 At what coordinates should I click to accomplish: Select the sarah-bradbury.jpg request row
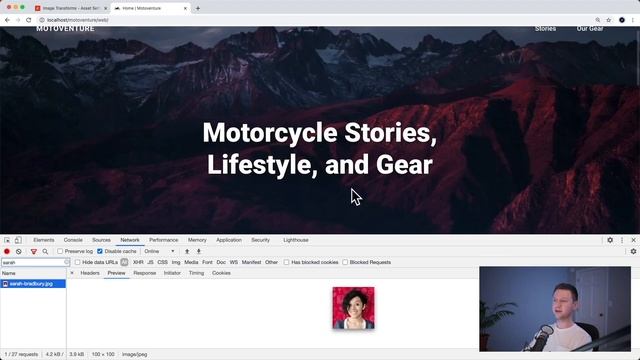click(33, 283)
